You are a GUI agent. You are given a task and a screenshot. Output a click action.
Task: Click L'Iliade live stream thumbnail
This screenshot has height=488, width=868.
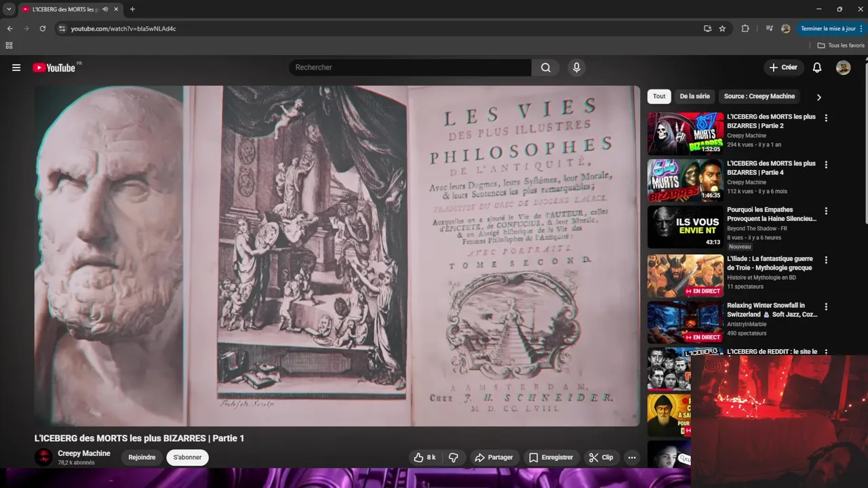click(686, 276)
